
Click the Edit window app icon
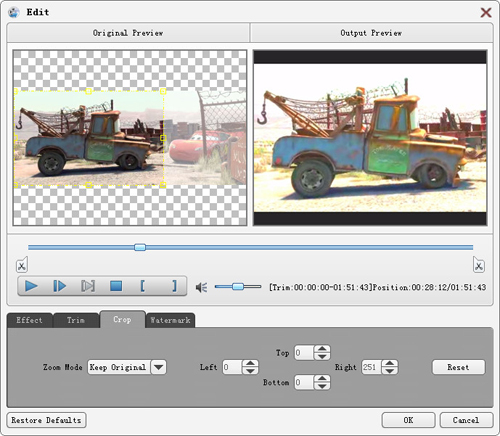14,13
